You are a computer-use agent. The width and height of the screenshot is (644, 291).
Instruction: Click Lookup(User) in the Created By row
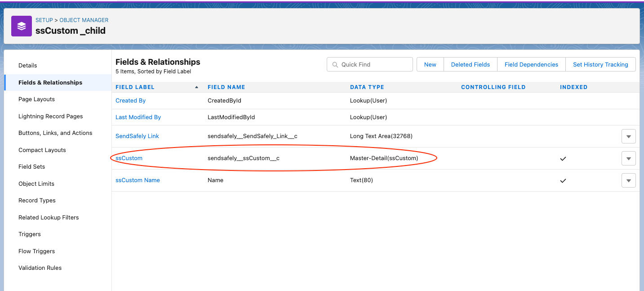click(369, 101)
